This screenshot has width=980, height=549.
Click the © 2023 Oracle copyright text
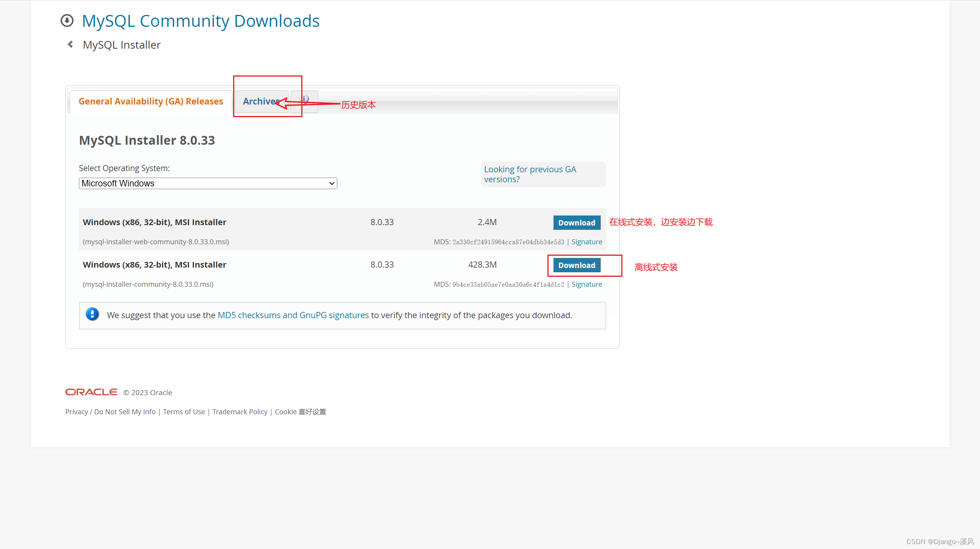pos(147,392)
